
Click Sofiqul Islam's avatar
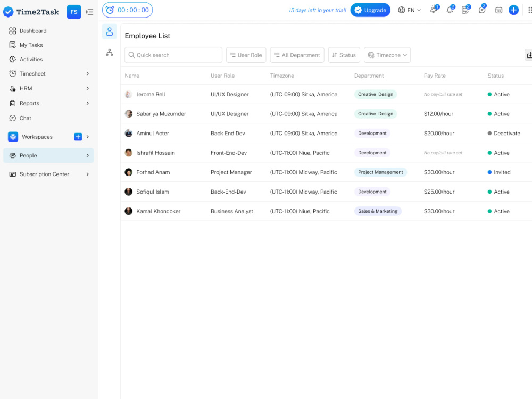129,192
